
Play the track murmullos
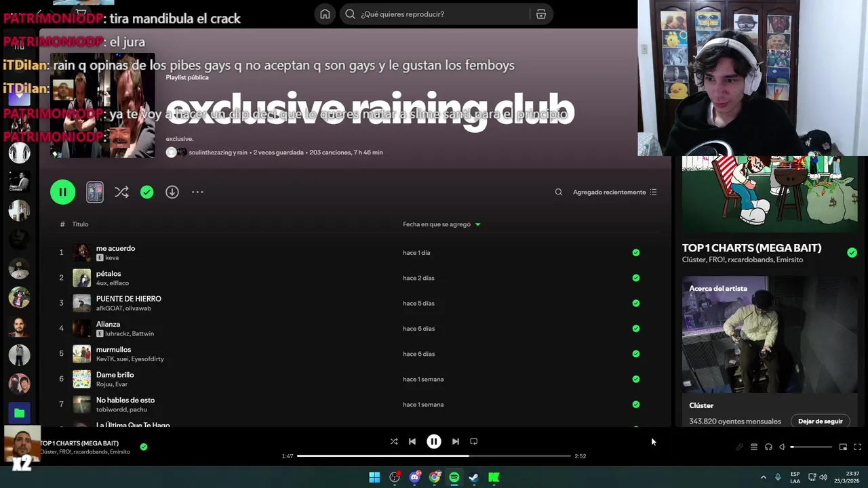pyautogui.click(x=113, y=350)
